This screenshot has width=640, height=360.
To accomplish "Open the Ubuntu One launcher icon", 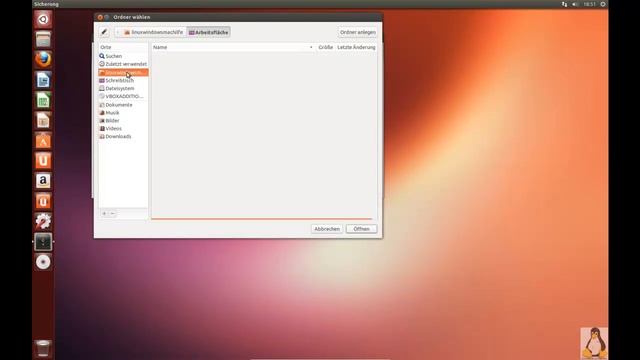I will point(43,161).
